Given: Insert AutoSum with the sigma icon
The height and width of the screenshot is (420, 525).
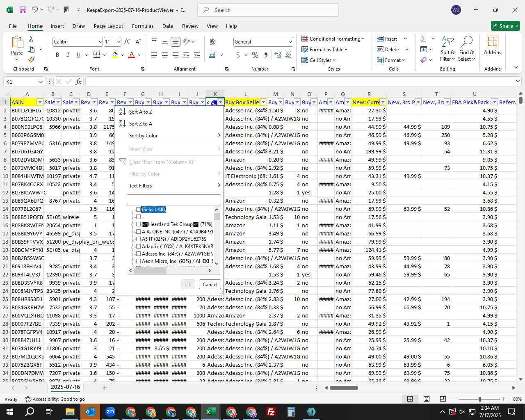Looking at the screenshot, I should pos(424,39).
